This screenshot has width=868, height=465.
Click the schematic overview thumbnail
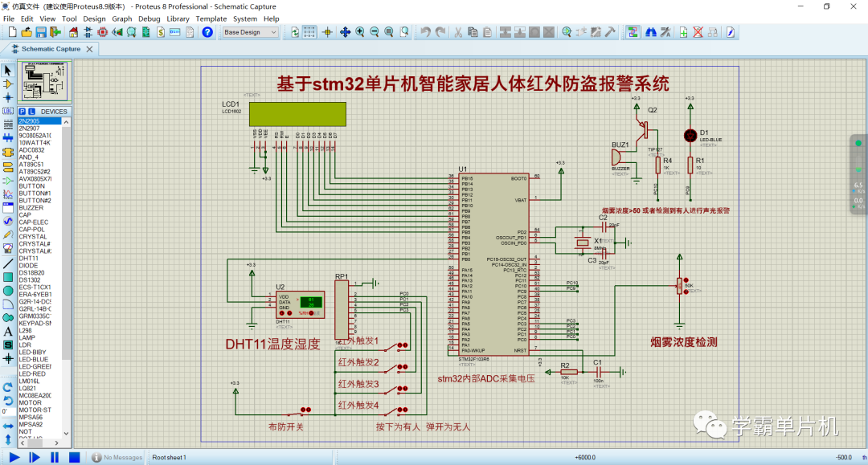44,82
